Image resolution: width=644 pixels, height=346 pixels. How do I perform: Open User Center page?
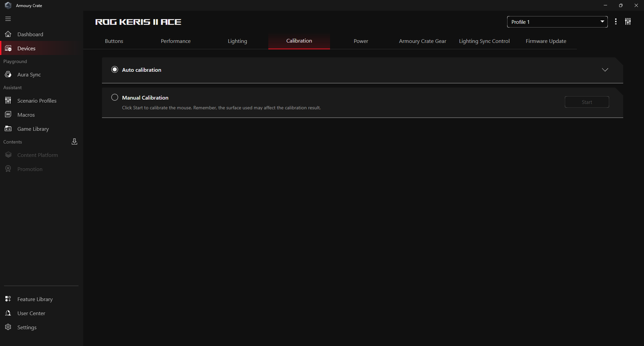[42, 313]
